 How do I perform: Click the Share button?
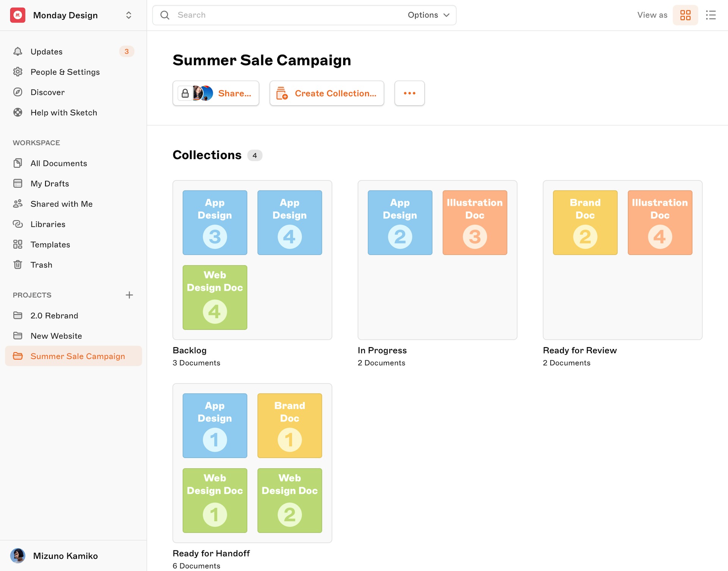click(216, 93)
